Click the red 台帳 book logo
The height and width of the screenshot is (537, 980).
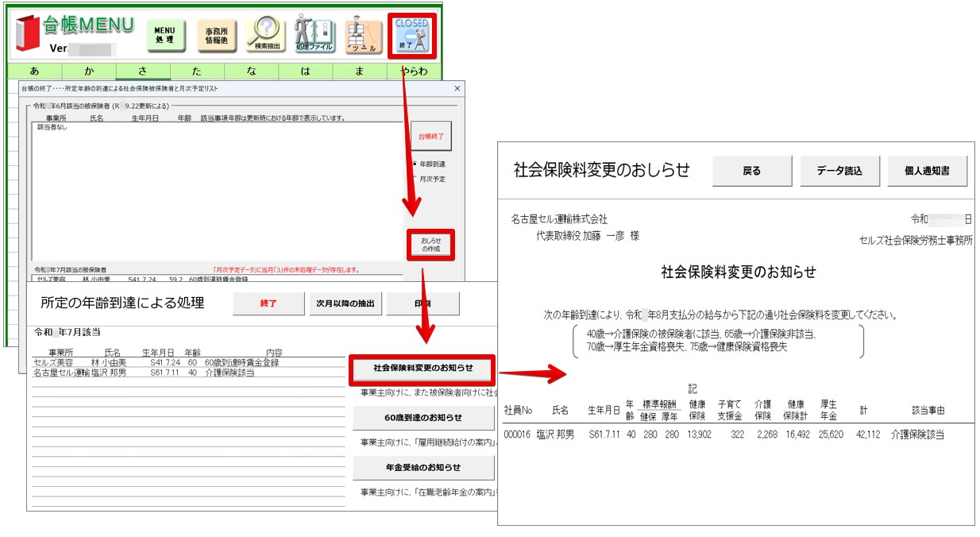[27, 34]
